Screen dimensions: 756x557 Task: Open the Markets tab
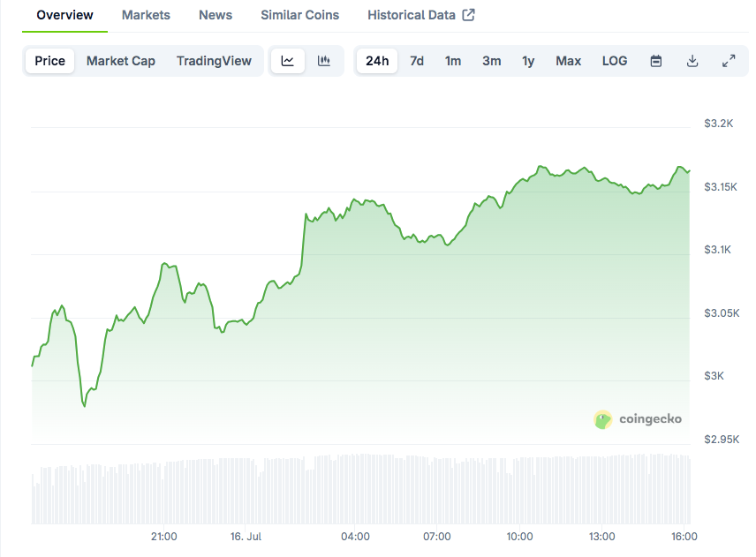[146, 14]
